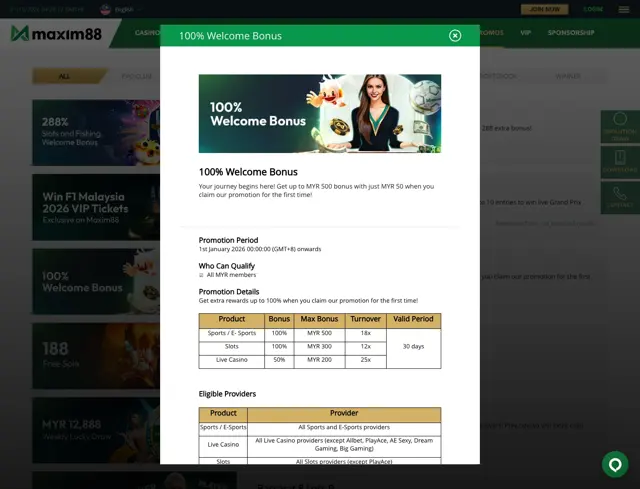Image resolution: width=640 pixels, height=489 pixels.
Task: Click the 'Promotion Details' heading
Action: (229, 291)
